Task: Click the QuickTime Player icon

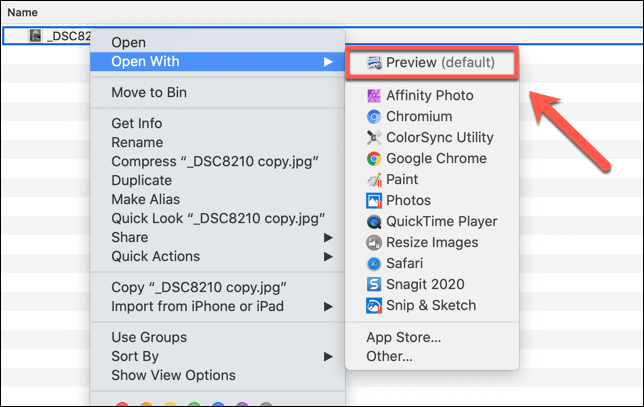Action: pos(374,222)
